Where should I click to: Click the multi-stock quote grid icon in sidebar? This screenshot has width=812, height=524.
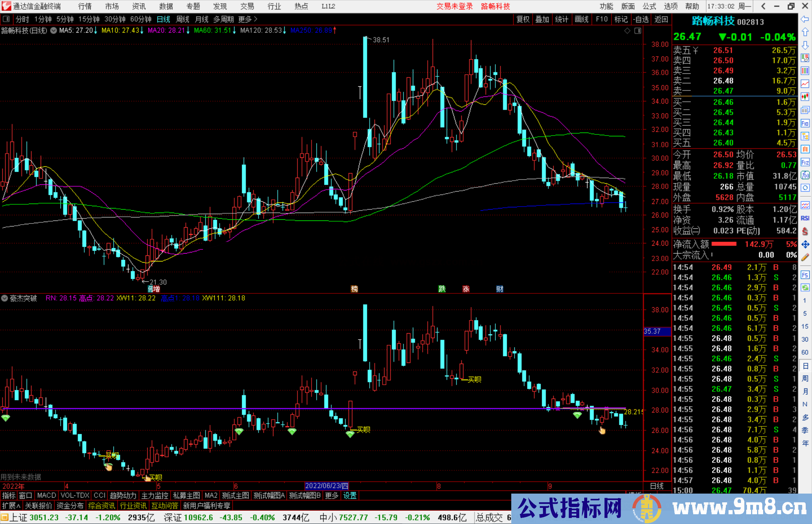pyautogui.click(x=805, y=70)
